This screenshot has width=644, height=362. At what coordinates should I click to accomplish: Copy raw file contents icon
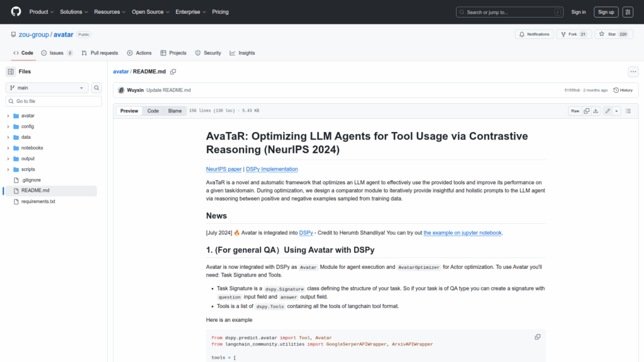click(x=587, y=111)
